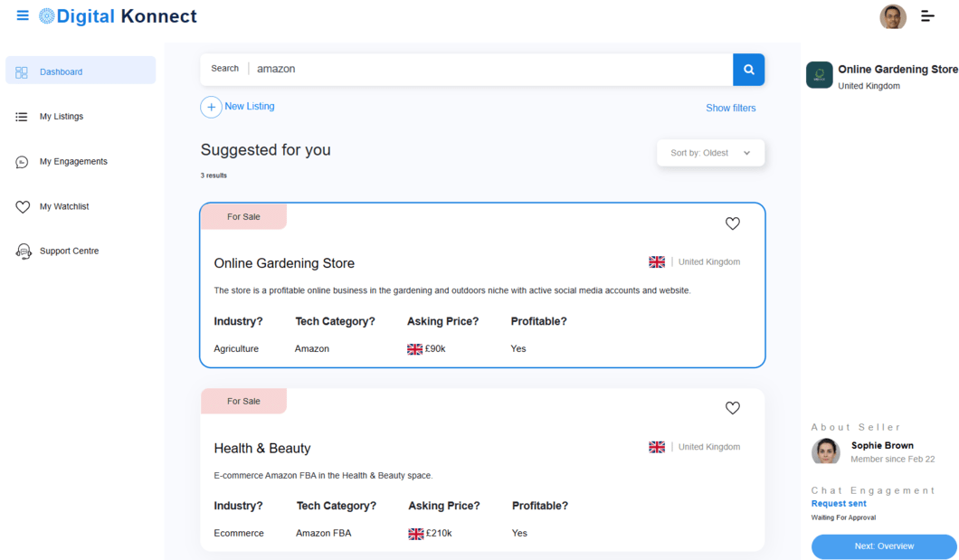Open My Engagements from sidebar

(72, 162)
